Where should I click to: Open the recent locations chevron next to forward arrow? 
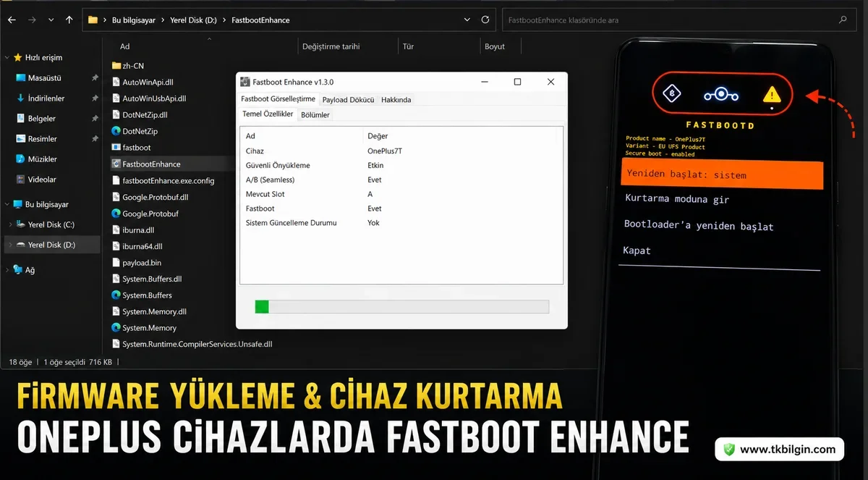click(51, 20)
